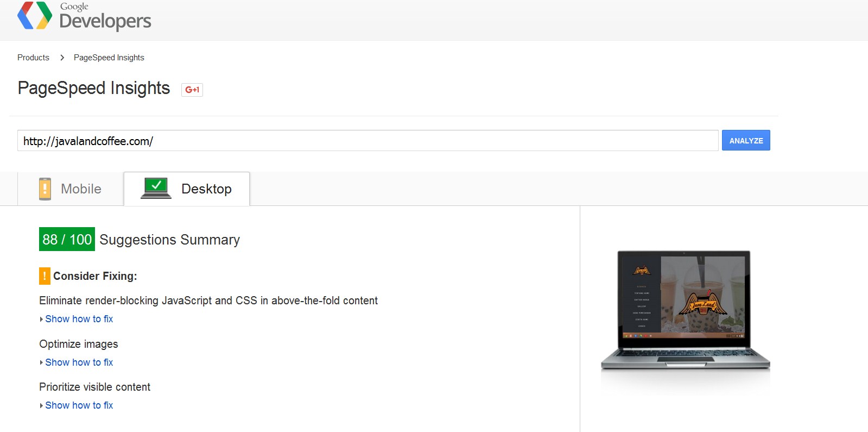Click the Consider Fixing: label
Screen dimensions: 868x432
[x=95, y=276]
